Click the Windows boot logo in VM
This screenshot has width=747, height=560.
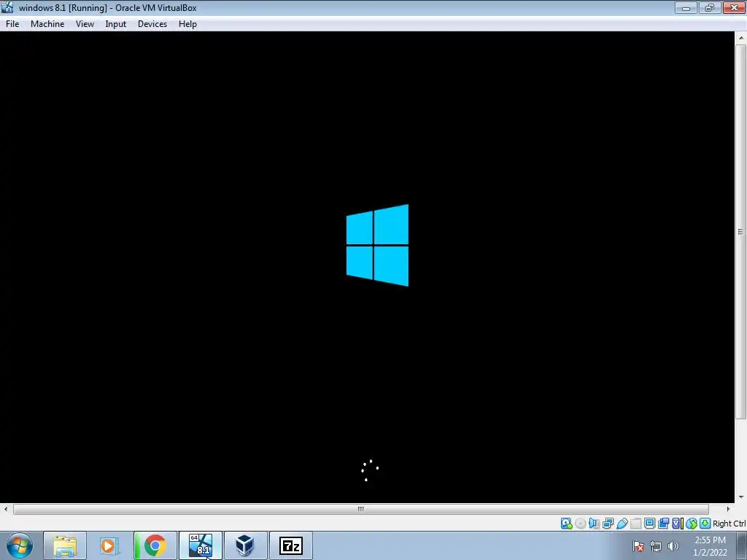click(x=377, y=245)
